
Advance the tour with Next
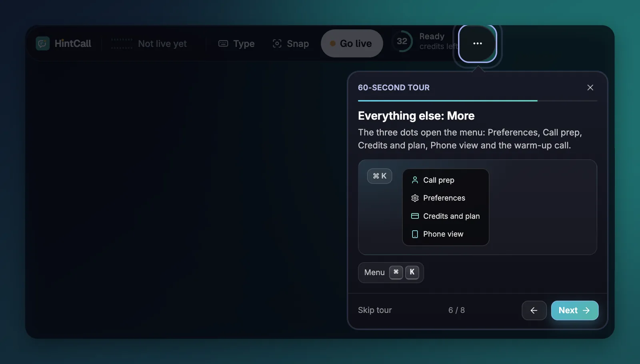tap(574, 310)
